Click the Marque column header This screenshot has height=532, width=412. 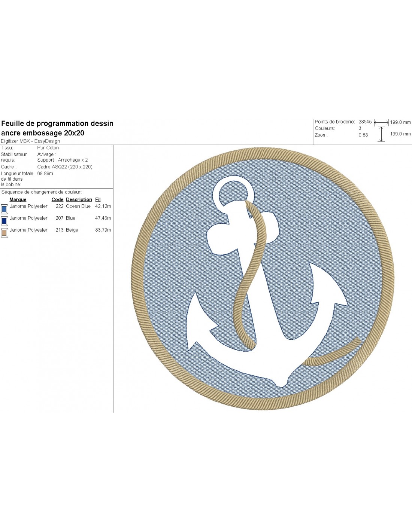18,200
